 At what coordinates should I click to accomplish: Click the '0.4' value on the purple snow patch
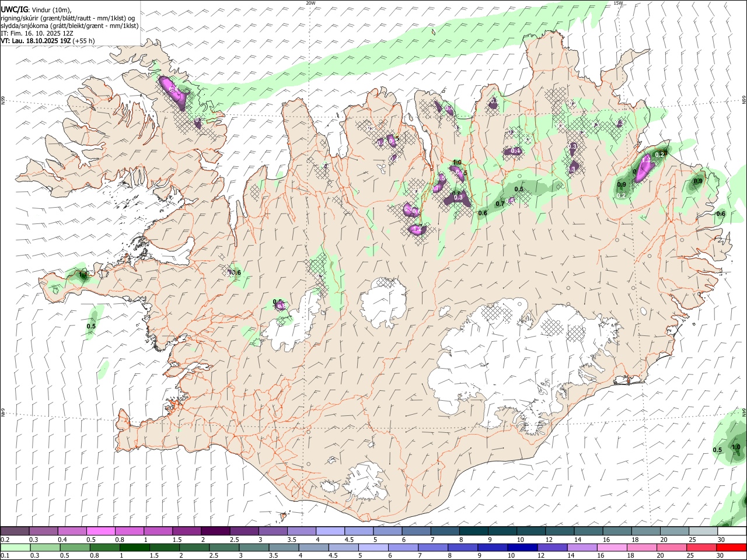click(515, 151)
